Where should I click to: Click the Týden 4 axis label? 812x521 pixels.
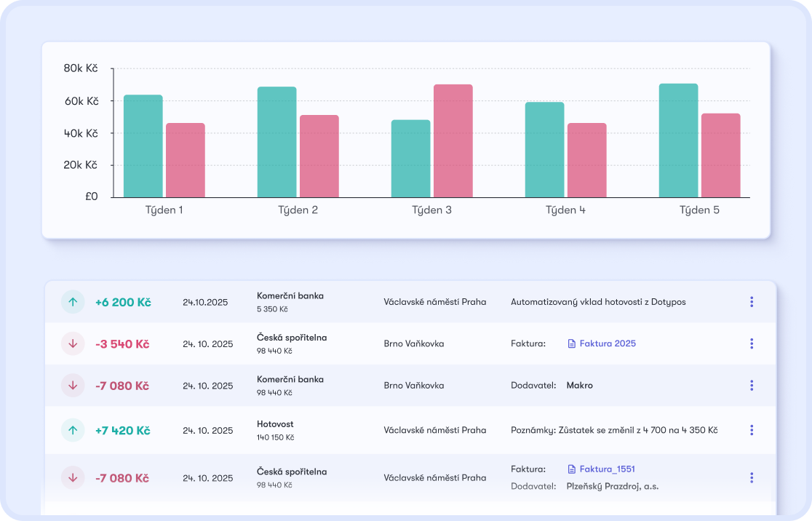565,210
